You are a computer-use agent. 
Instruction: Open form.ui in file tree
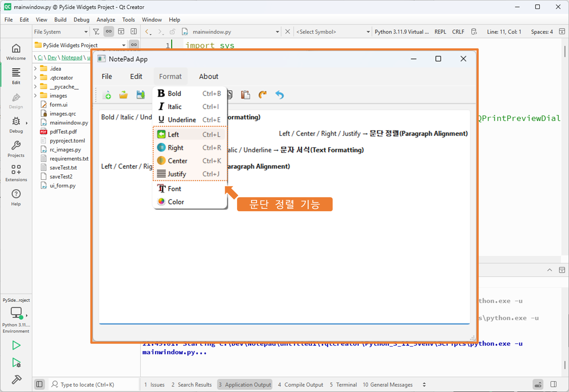[x=58, y=104]
